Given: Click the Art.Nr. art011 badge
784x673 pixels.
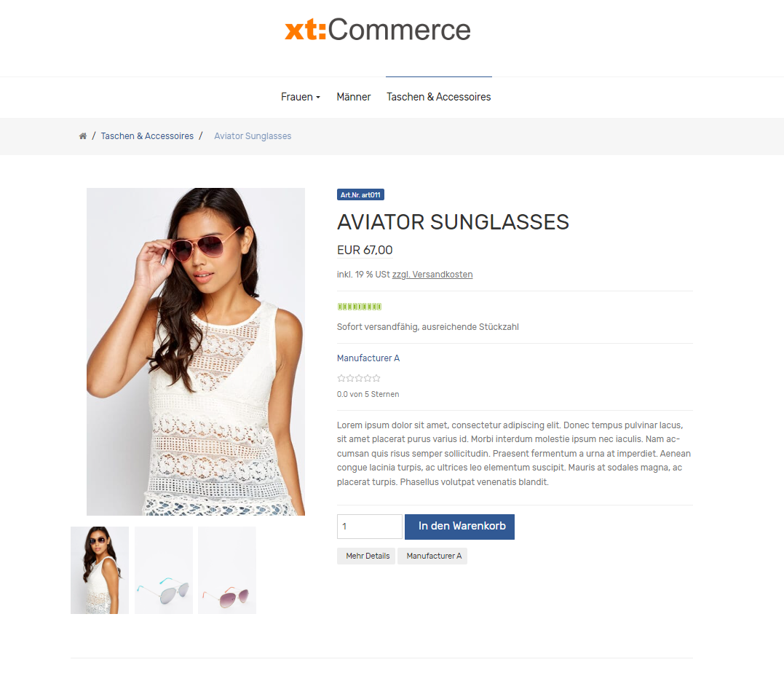Looking at the screenshot, I should point(360,194).
